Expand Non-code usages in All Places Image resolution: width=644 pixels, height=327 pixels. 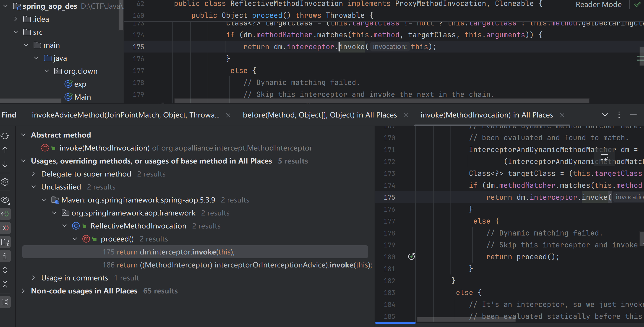[23, 291]
